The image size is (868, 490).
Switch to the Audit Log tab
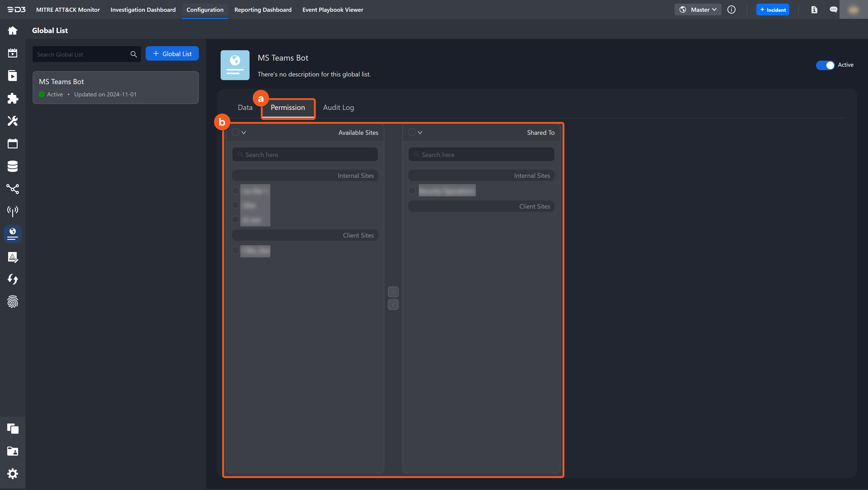tap(338, 107)
